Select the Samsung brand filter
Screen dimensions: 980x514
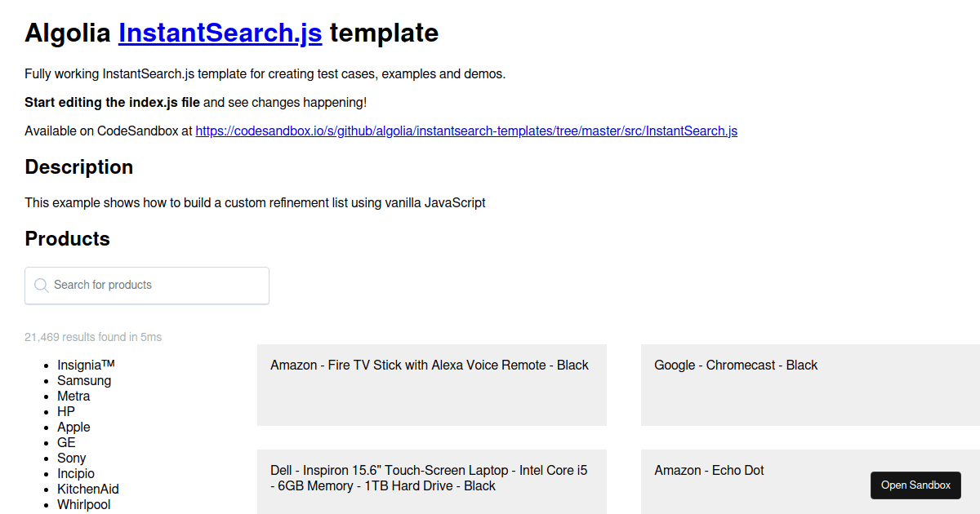click(84, 380)
